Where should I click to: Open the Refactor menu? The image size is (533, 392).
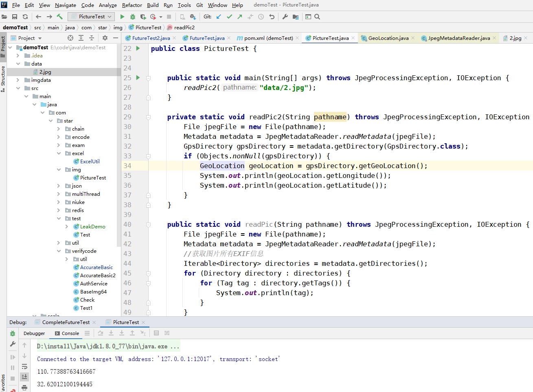[132, 5]
